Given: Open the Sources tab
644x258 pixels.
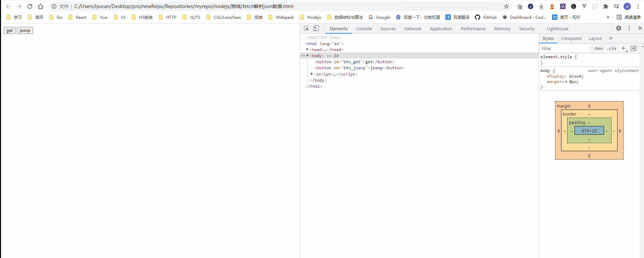Looking at the screenshot, I should pos(388,29).
